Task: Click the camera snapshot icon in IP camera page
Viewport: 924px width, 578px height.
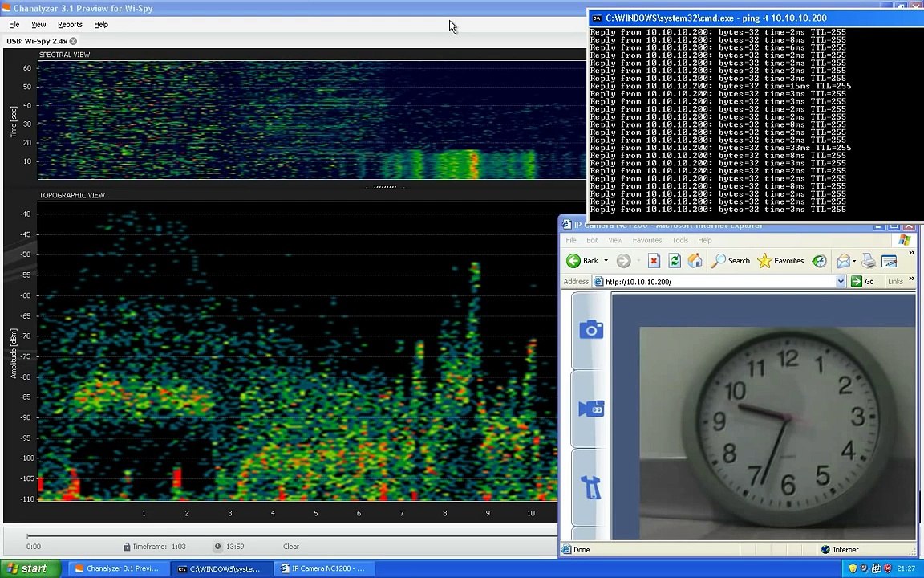Action: 591,329
